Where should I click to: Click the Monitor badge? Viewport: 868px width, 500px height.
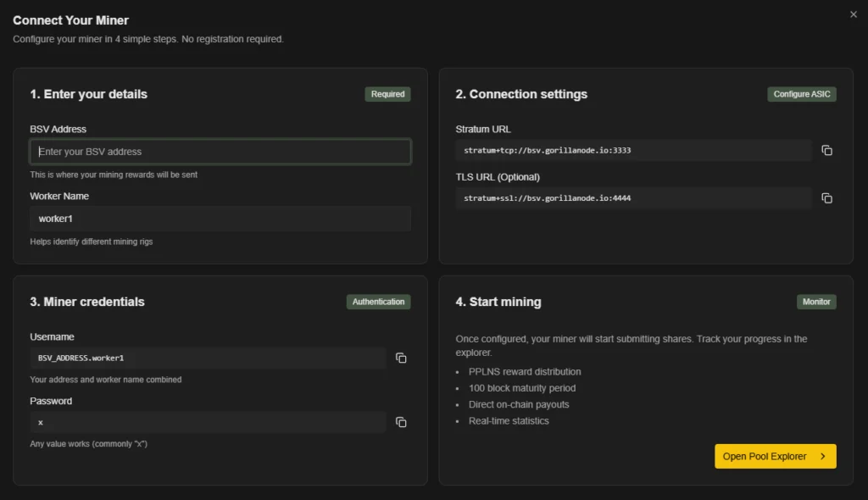[x=815, y=302]
